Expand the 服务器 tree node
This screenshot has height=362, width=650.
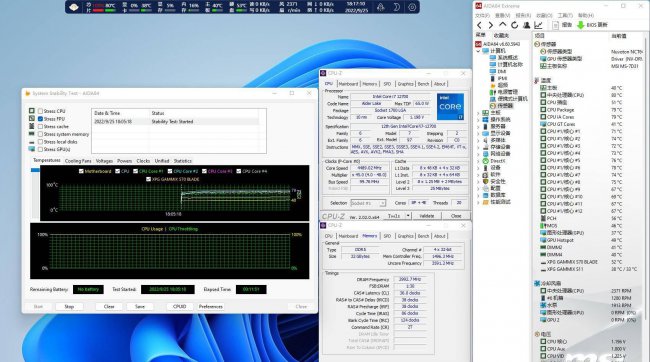478,126
